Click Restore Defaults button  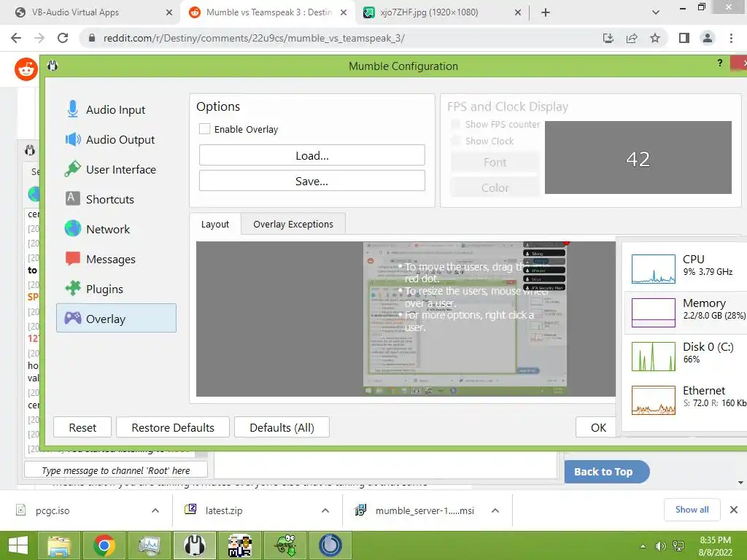click(173, 427)
